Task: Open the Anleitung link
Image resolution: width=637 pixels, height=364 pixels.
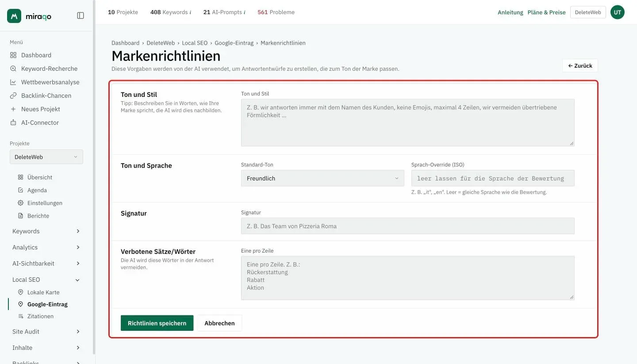Action: pyautogui.click(x=510, y=12)
